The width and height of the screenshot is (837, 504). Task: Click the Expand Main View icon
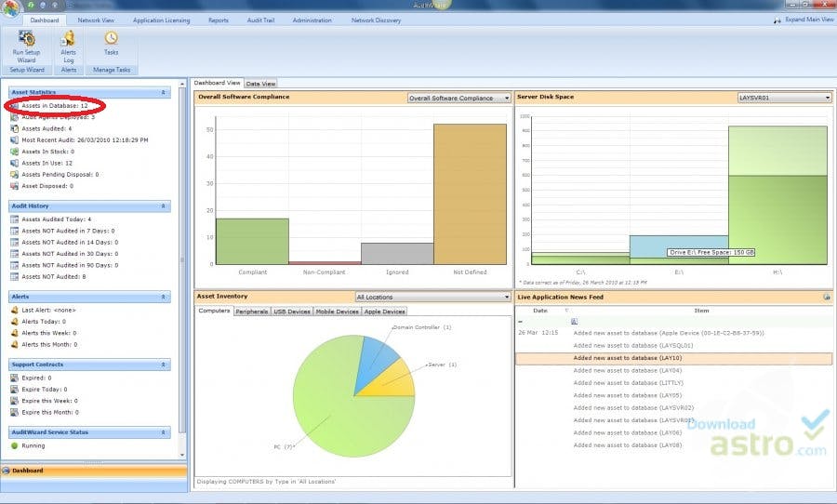click(x=777, y=20)
